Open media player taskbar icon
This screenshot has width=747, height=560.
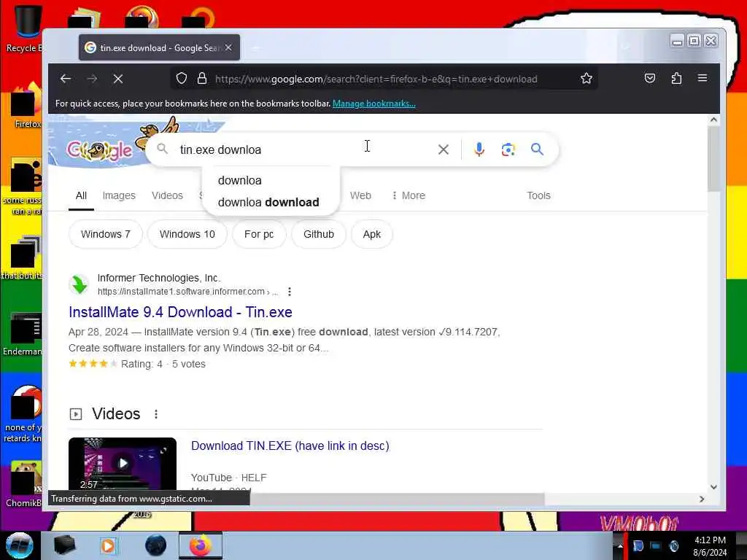(108, 545)
